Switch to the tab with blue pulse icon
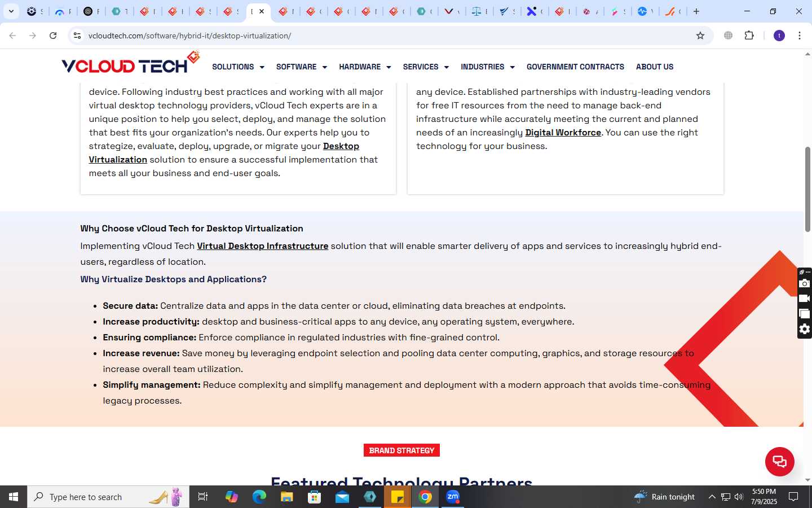This screenshot has width=812, height=508. click(x=642, y=11)
